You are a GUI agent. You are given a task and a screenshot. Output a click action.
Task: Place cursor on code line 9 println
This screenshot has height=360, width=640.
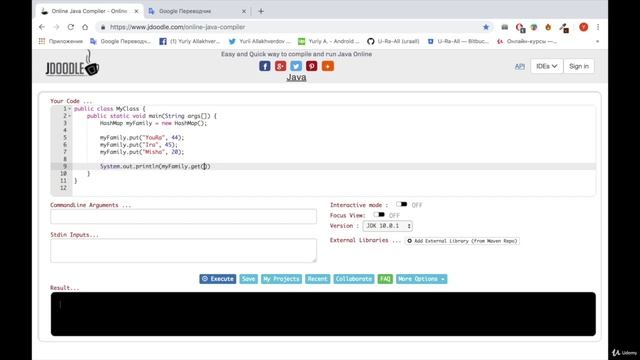click(x=155, y=166)
